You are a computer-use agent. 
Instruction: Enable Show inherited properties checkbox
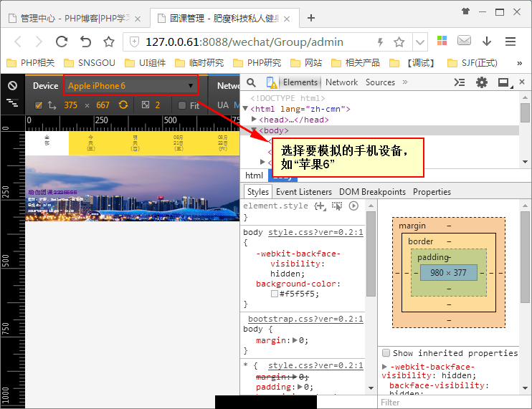(x=386, y=353)
